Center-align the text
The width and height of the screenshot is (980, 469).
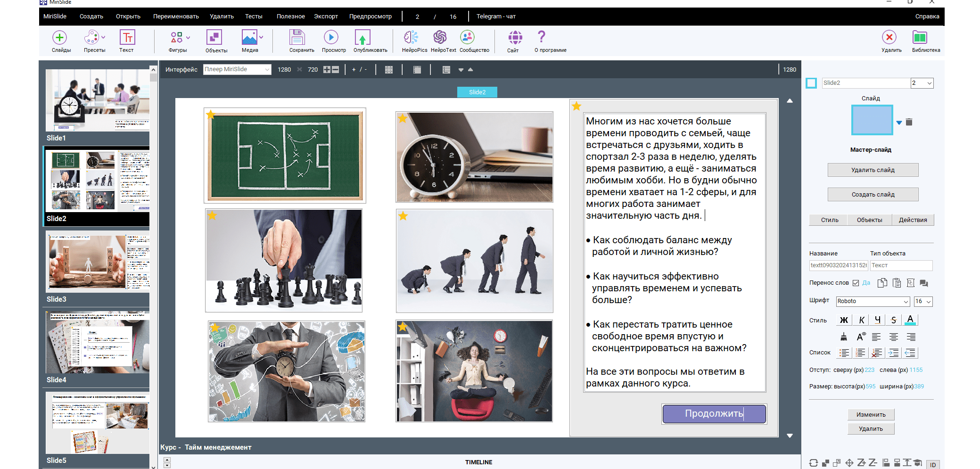pos(893,337)
